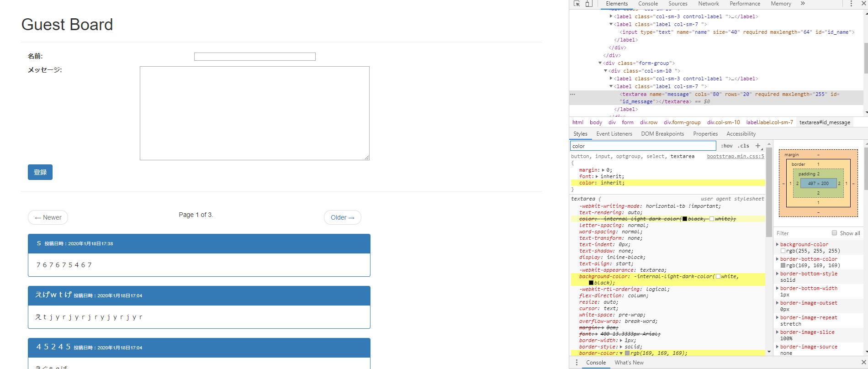Select the Console drawer tab
868x369 pixels.
click(x=596, y=363)
